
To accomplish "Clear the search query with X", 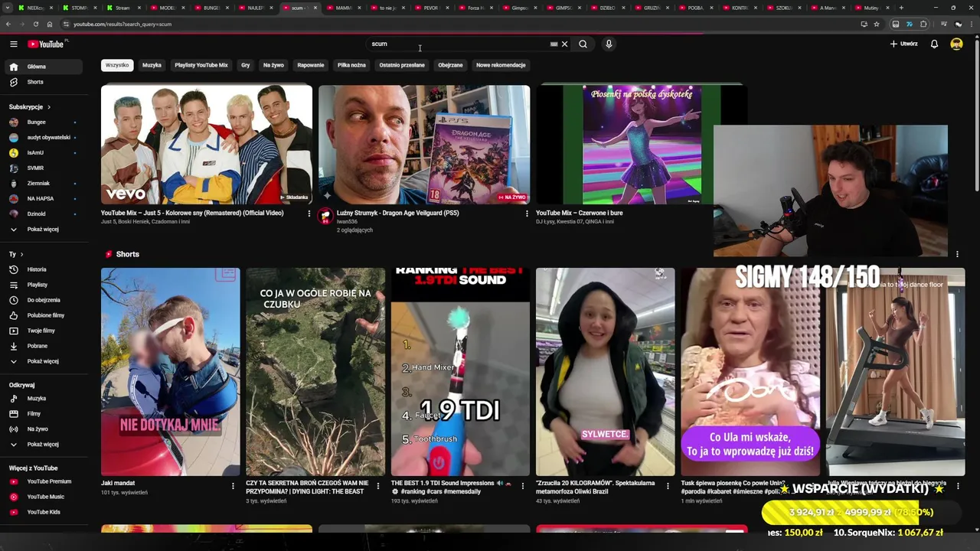I will point(565,44).
